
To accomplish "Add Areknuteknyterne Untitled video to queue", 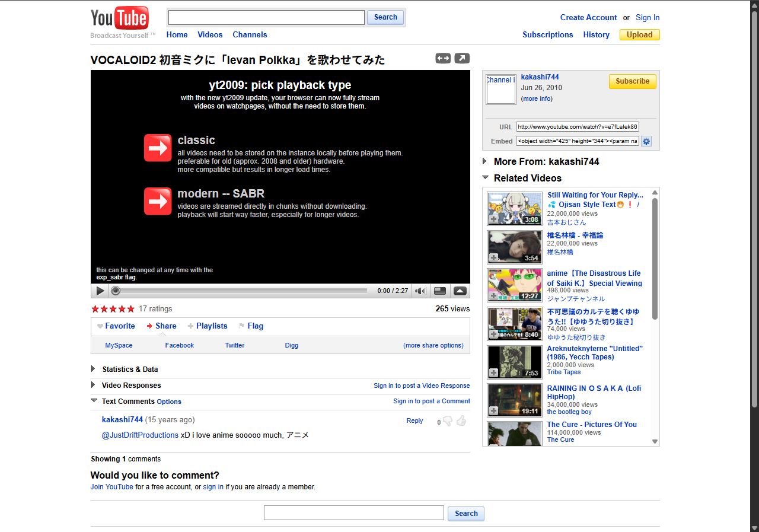I will (x=493, y=373).
